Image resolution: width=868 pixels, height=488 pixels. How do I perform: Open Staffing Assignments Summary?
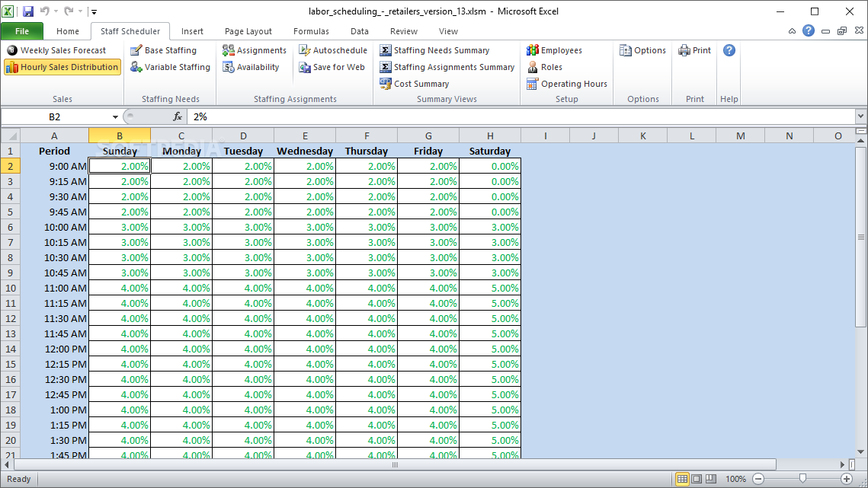pyautogui.click(x=447, y=67)
